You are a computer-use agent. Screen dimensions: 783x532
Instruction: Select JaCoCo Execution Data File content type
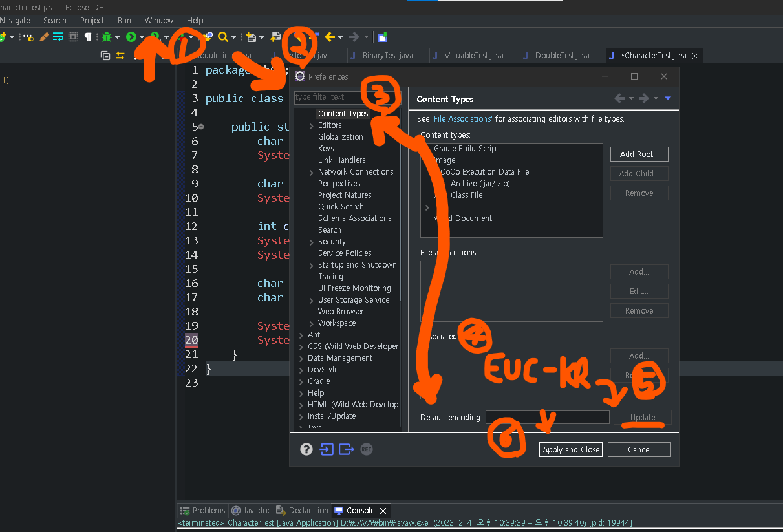(482, 172)
